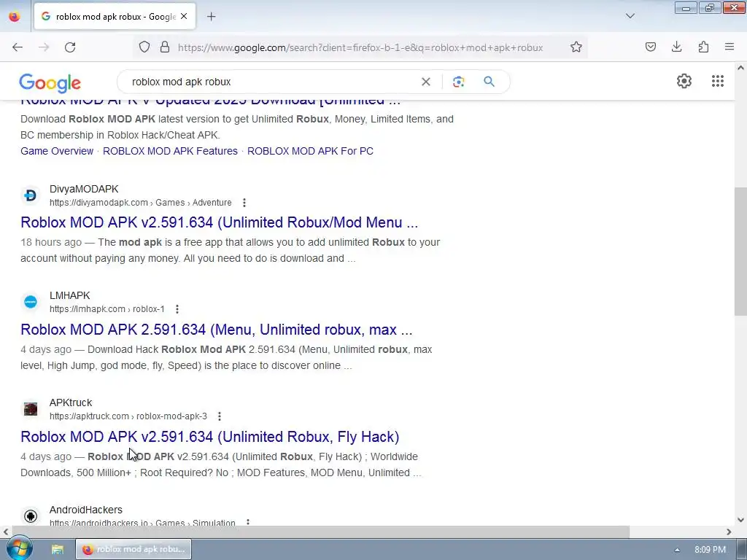List all tabs dropdown arrow
The image size is (747, 560).
(x=630, y=16)
